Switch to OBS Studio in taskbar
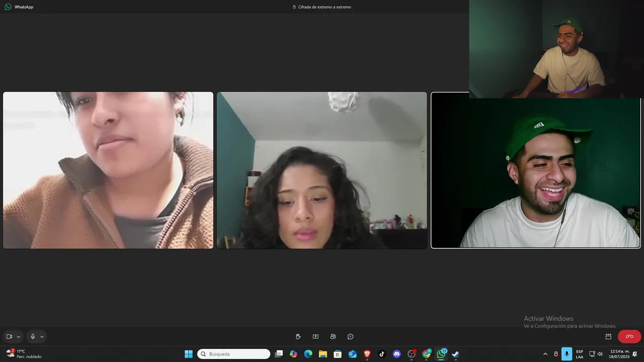 [412, 354]
